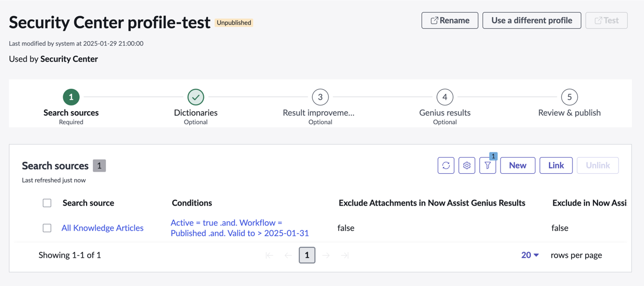Click the 'Last refreshed just now' text
Image resolution: width=644 pixels, height=286 pixels.
click(x=54, y=180)
